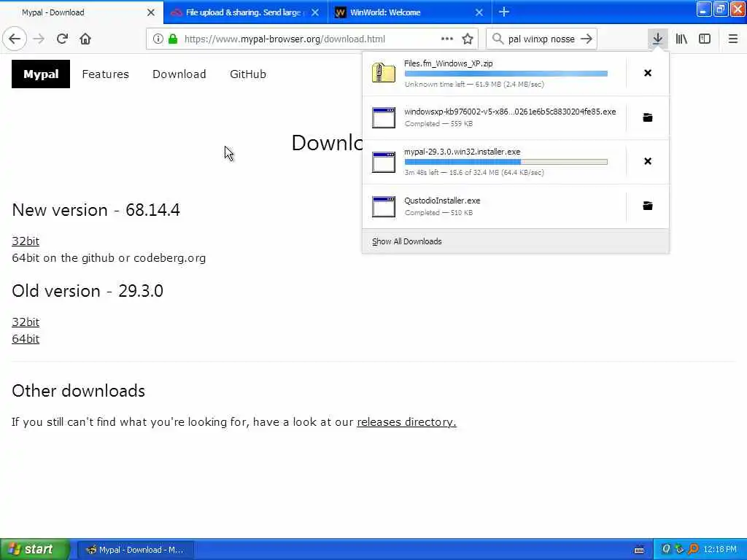Viewport: 747px width, 560px height.
Task: Click the 12:18 PM system clock
Action: pos(720,550)
